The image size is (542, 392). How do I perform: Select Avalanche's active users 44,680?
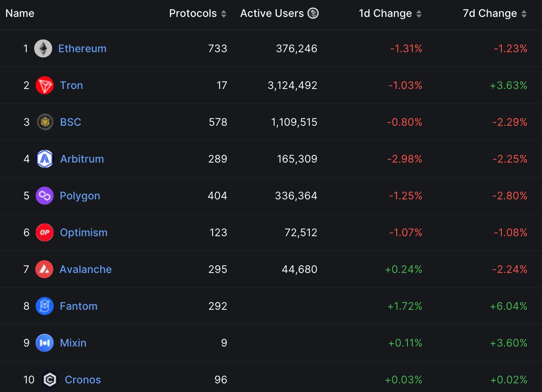pos(300,269)
